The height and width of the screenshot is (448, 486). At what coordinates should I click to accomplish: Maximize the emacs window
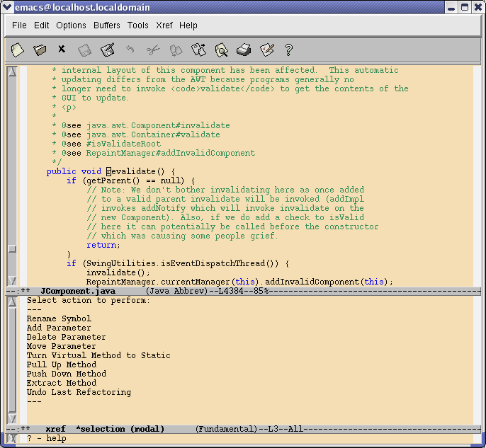[x=465, y=7]
